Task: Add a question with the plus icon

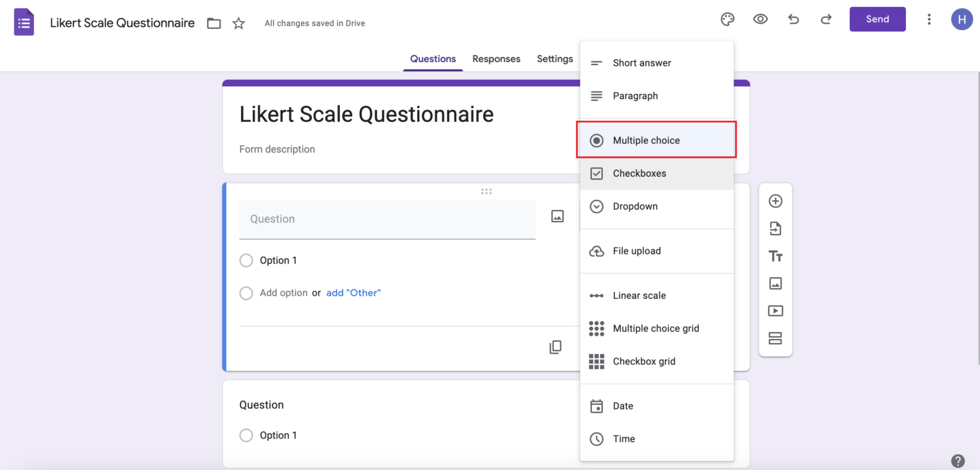Action: [x=775, y=201]
